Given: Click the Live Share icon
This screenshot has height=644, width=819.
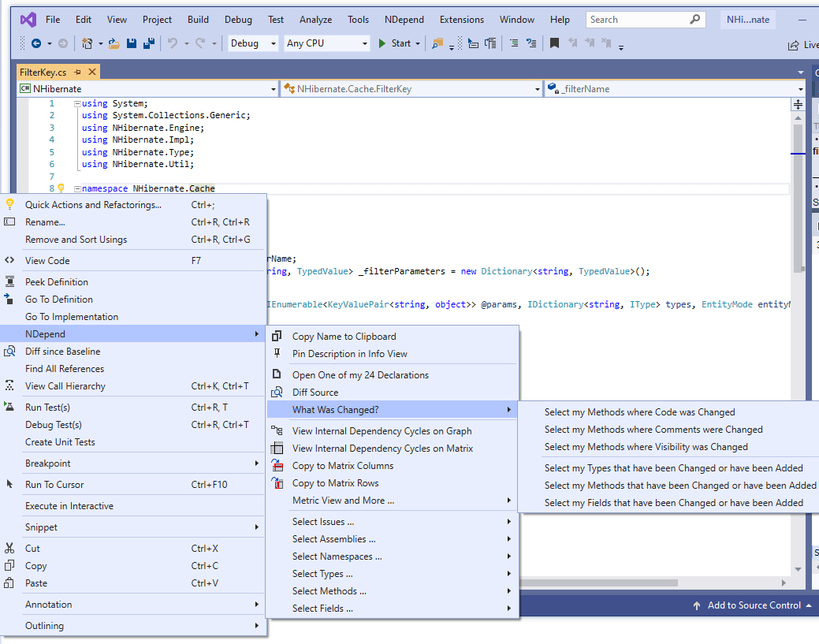Looking at the screenshot, I should [x=793, y=46].
